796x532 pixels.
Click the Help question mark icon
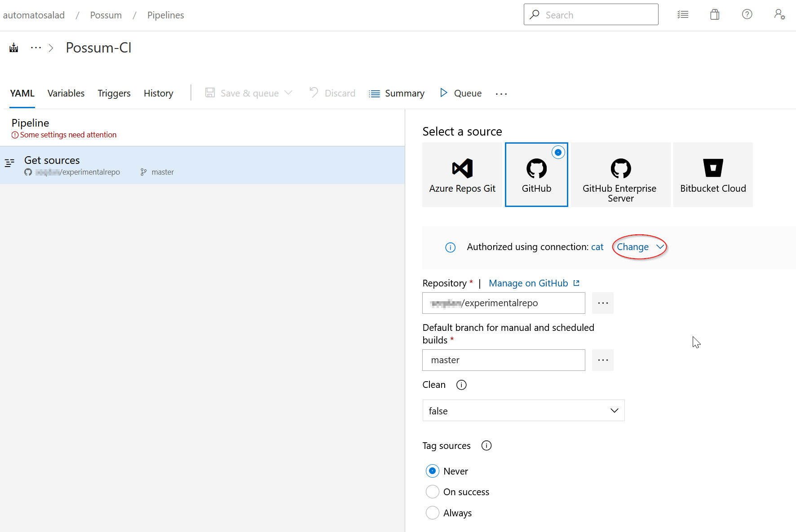click(x=747, y=15)
